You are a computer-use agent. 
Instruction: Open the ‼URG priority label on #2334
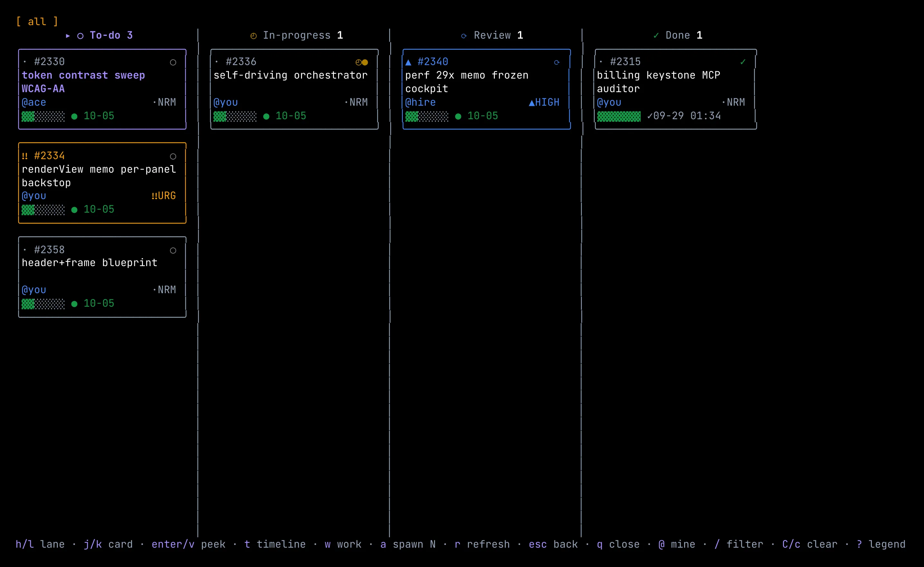coord(164,196)
